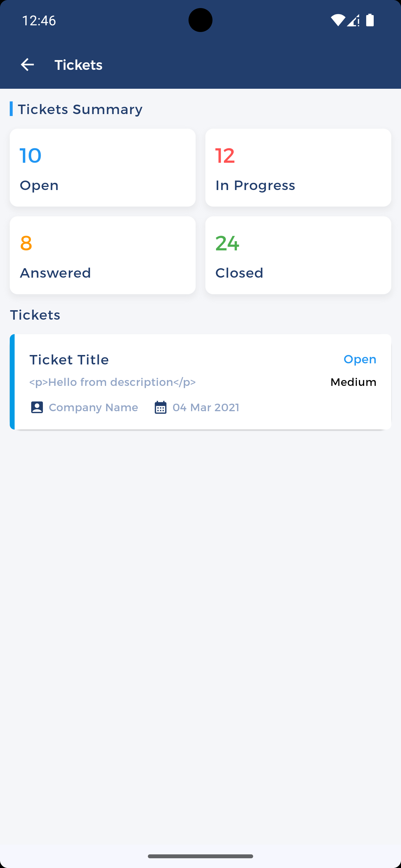Viewport: 401px width, 868px height.
Task: Tap the battery status icon
Action: pos(370,20)
